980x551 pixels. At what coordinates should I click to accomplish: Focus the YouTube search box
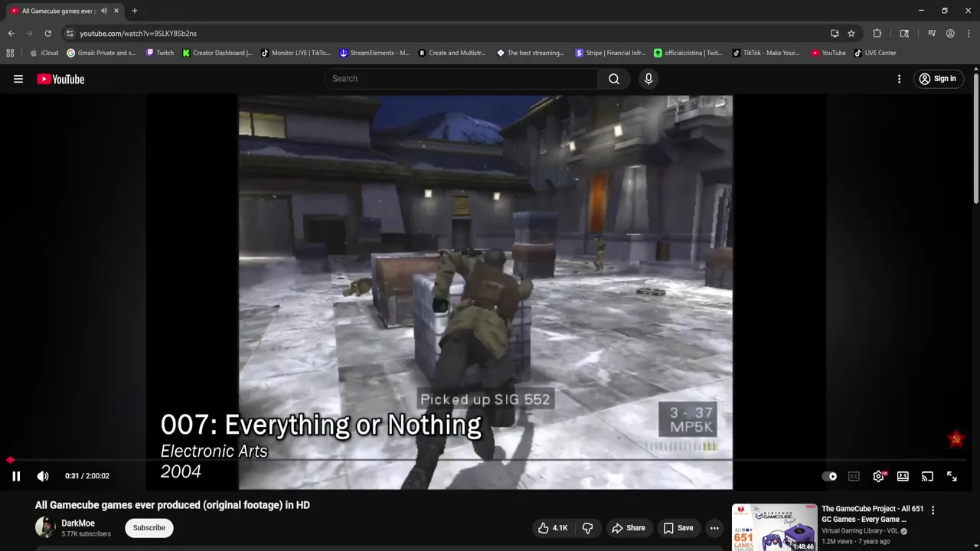[462, 79]
